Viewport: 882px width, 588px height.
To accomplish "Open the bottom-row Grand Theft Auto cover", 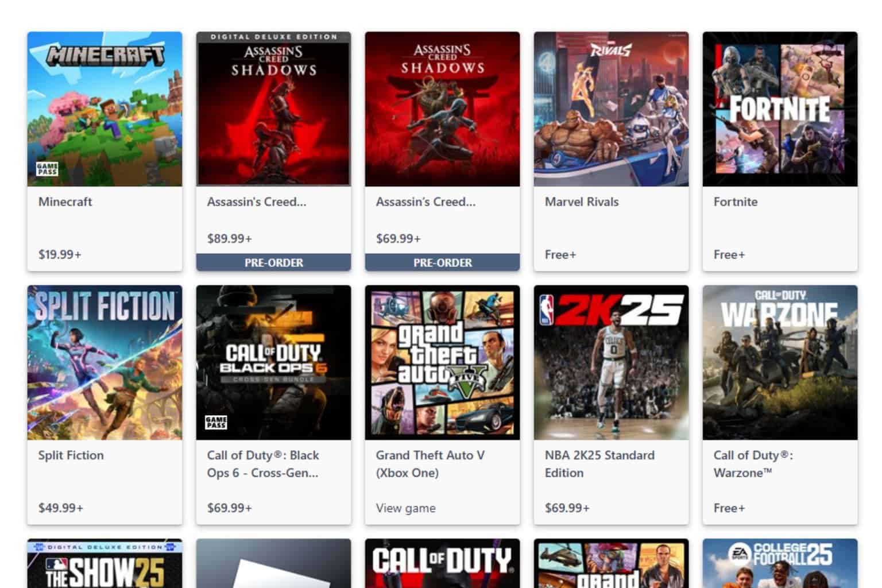I will (611, 563).
